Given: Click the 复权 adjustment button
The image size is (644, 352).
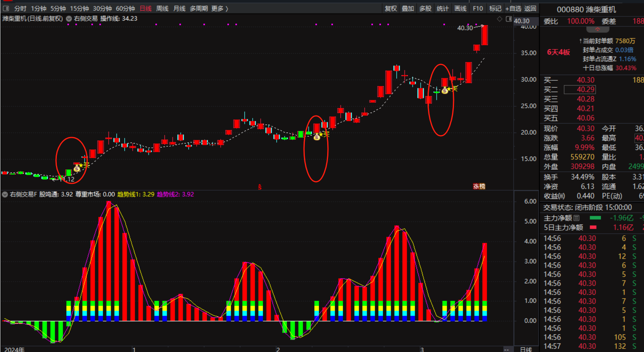Looking at the screenshot, I should (x=390, y=8).
